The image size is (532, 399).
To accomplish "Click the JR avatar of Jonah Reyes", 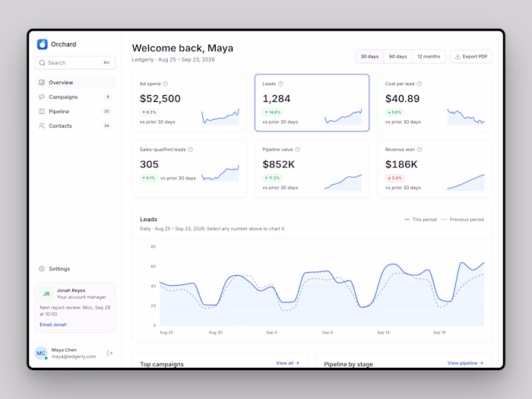I will [46, 294].
